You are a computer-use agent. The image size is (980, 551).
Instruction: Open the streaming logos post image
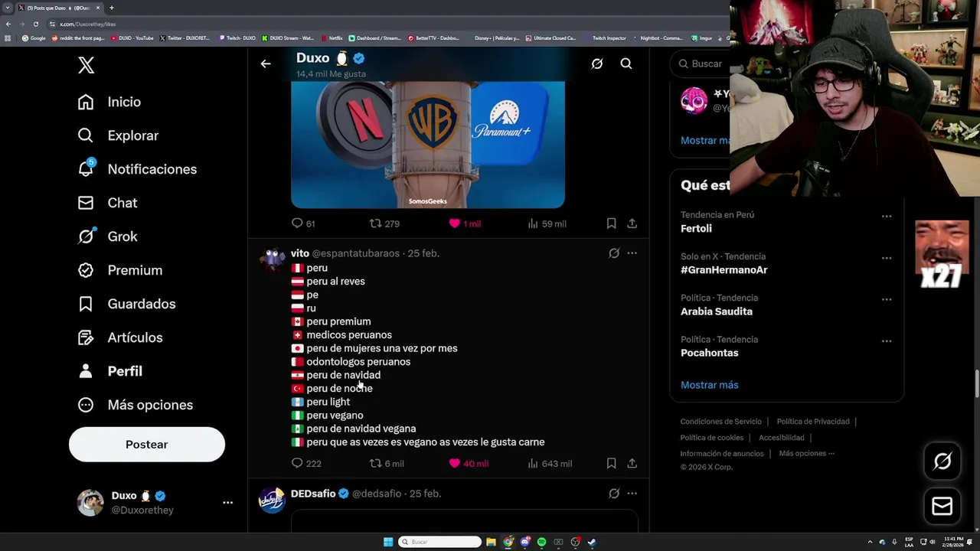[428, 144]
